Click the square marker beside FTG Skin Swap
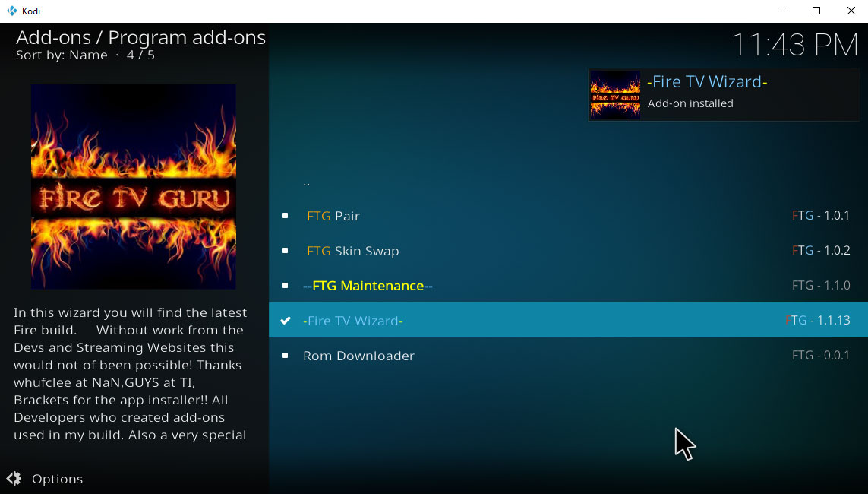 pos(286,251)
